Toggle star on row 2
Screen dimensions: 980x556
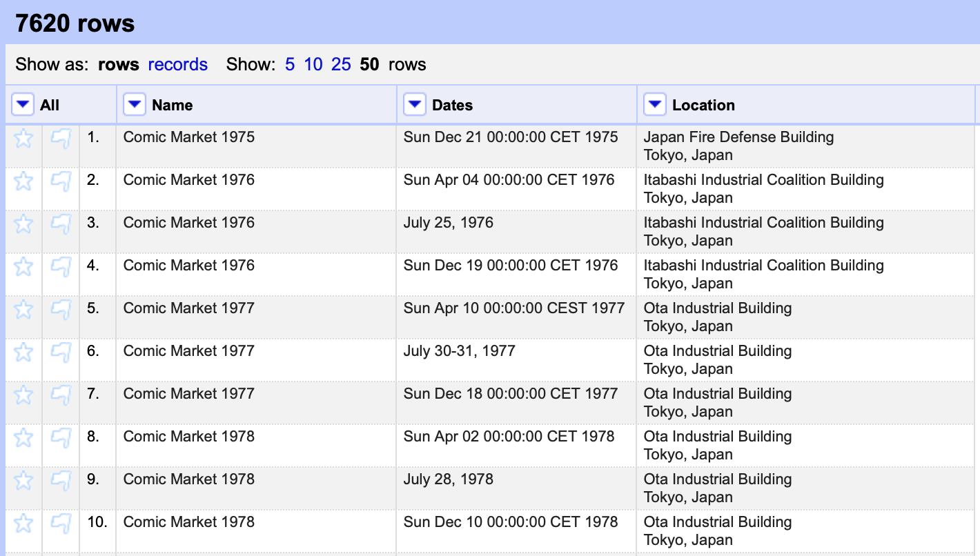pos(23,181)
